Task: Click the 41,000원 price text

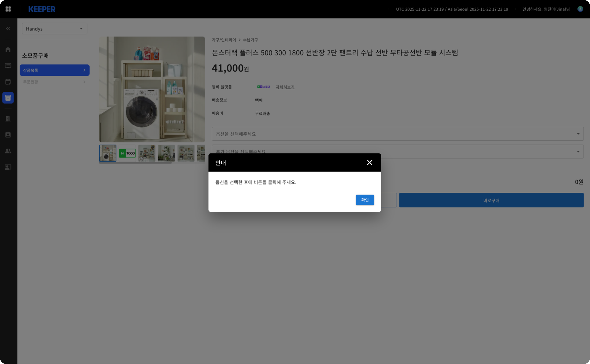Action: [230, 68]
